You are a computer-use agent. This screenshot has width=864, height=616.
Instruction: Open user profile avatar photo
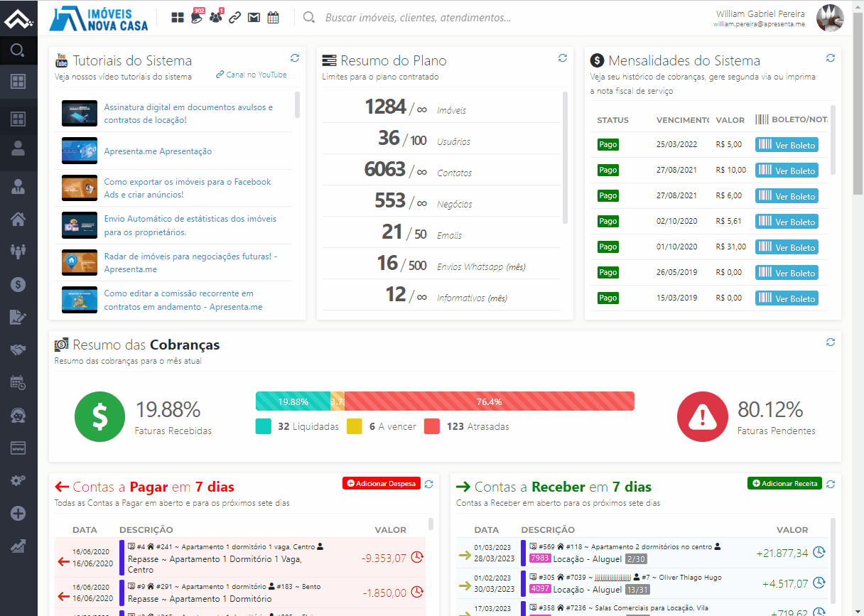tap(830, 18)
